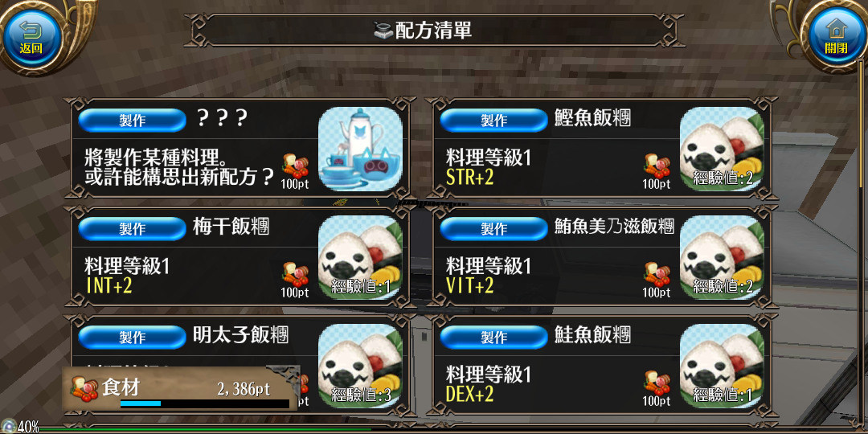Click the ingredients icon beside 食材

pyautogui.click(x=84, y=388)
